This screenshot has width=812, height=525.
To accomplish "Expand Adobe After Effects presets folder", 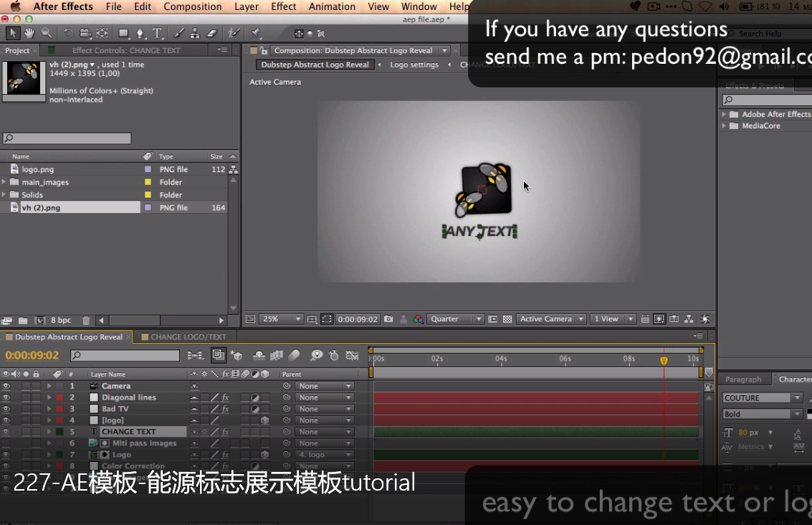I will click(724, 114).
